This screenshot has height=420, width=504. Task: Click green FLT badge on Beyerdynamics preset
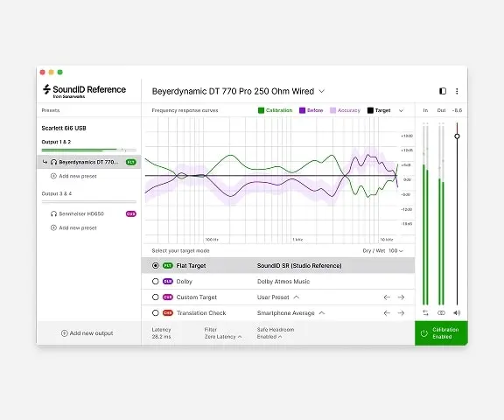[131, 162]
